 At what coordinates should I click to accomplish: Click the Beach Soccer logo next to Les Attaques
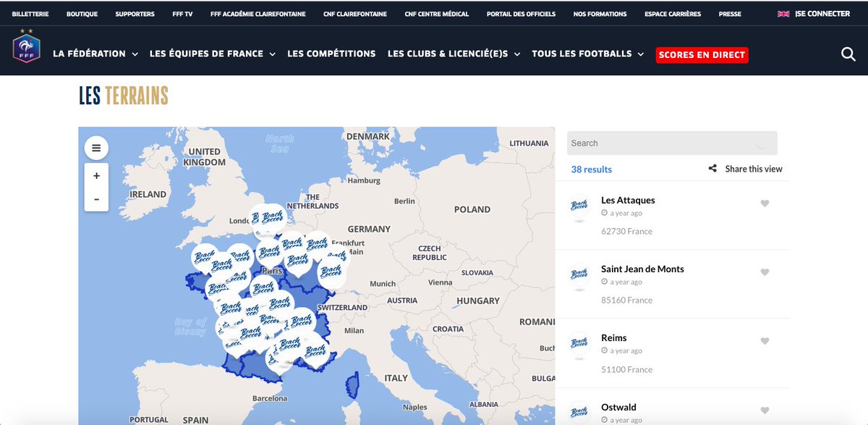coord(579,206)
